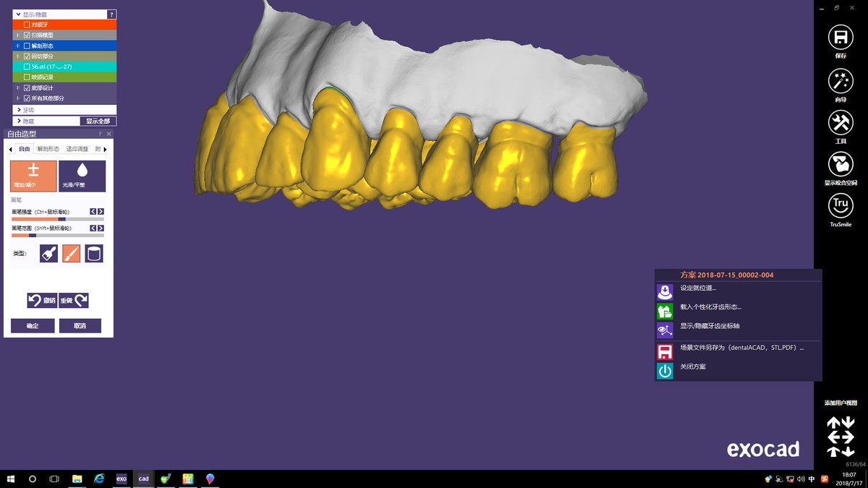Image resolution: width=868 pixels, height=488 pixels.
Task: Switch to the 适应调整 tab
Action: [77, 149]
